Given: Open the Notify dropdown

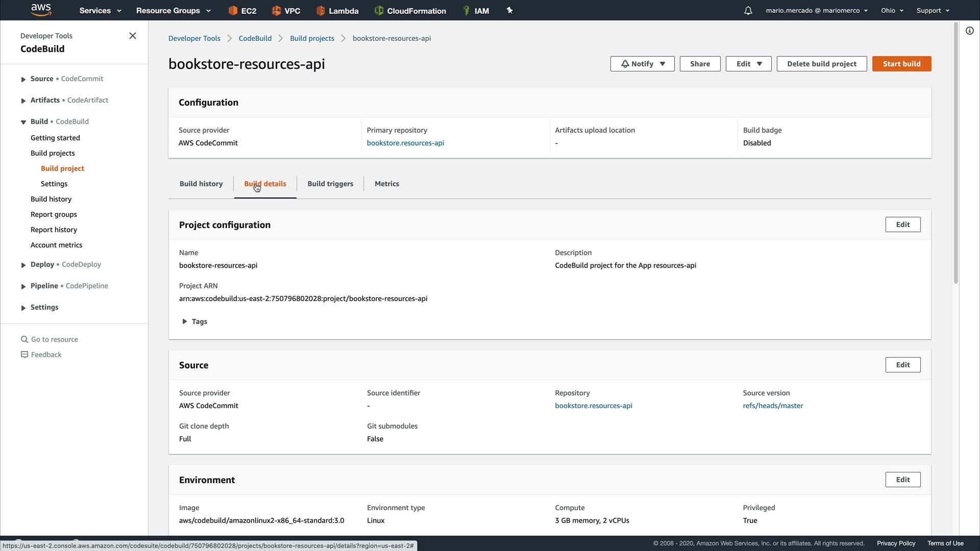Looking at the screenshot, I should 642,64.
